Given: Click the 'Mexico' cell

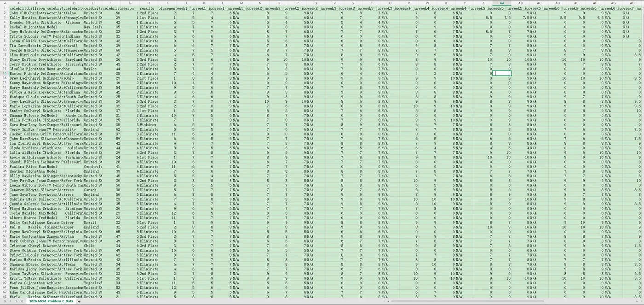Looking at the screenshot, I should tap(92, 69).
